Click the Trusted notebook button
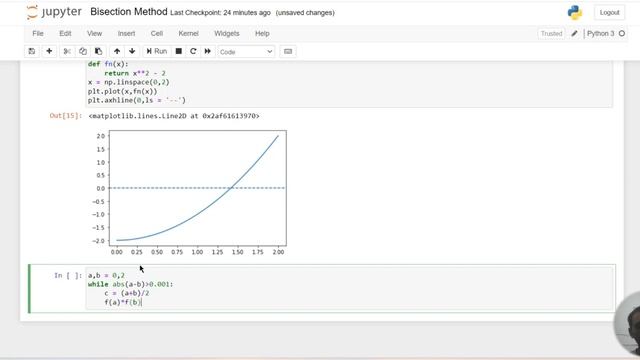 (x=551, y=33)
